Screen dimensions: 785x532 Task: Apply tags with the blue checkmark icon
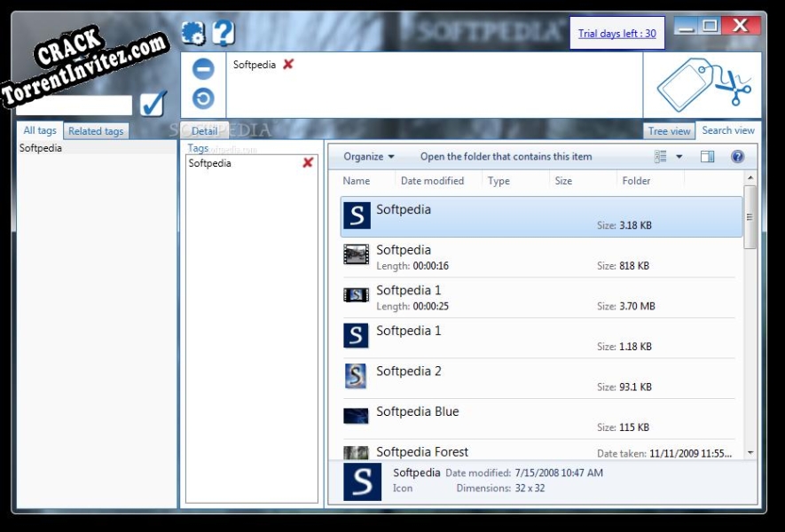coord(152,103)
